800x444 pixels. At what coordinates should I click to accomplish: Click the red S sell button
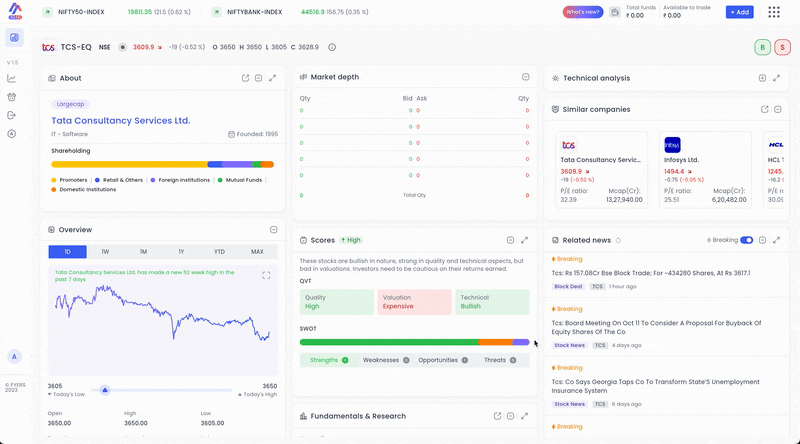click(x=782, y=47)
